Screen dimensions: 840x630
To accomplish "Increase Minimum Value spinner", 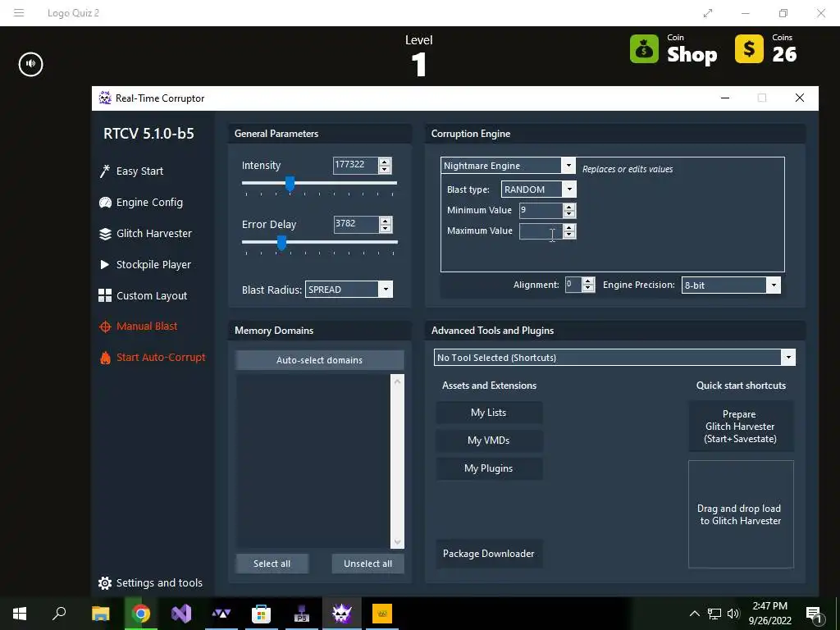I will (x=569, y=207).
